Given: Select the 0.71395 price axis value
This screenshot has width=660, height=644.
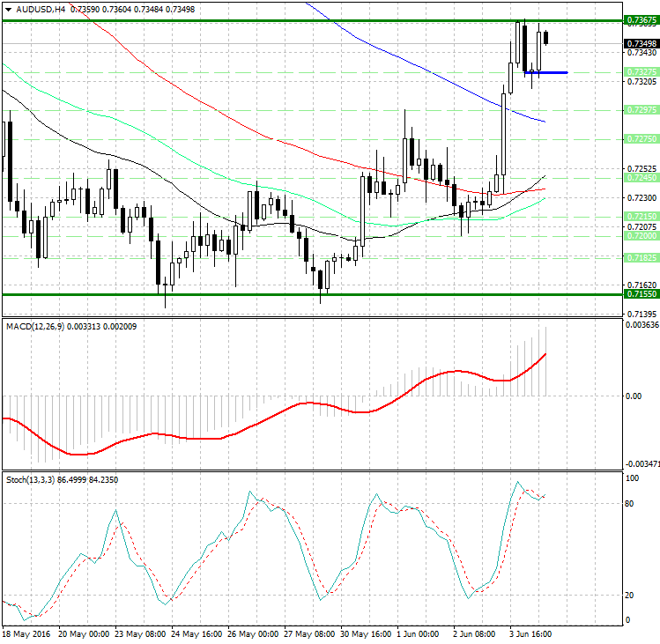Looking at the screenshot, I should click(x=641, y=314).
